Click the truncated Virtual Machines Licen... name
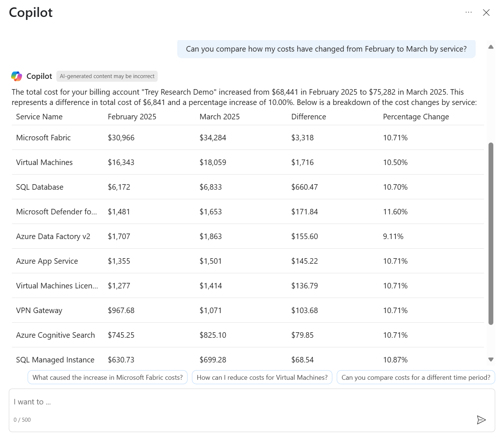504x442 pixels. tap(57, 286)
